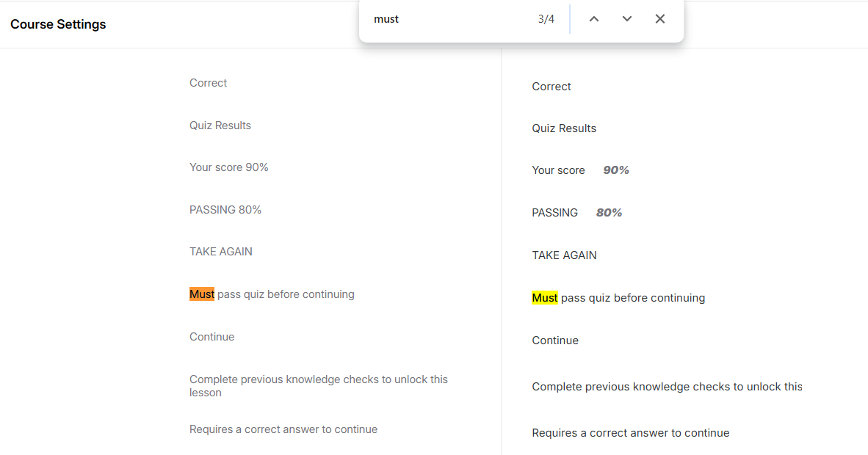Click the gray "TAKE AGAIN" label
Viewport: 868px width, 455px height.
(221, 252)
